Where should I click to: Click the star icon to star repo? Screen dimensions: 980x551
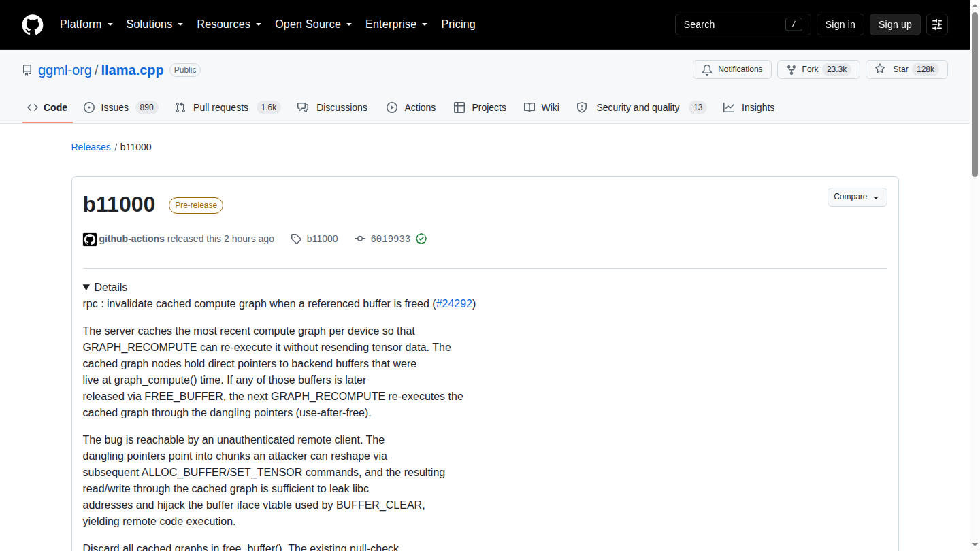[x=880, y=69]
